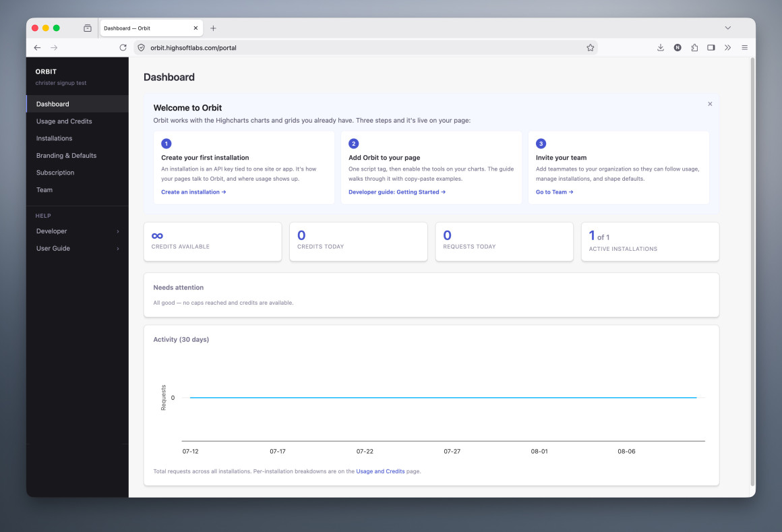Open Team in the sidebar
This screenshot has height=532, width=782.
78,190
